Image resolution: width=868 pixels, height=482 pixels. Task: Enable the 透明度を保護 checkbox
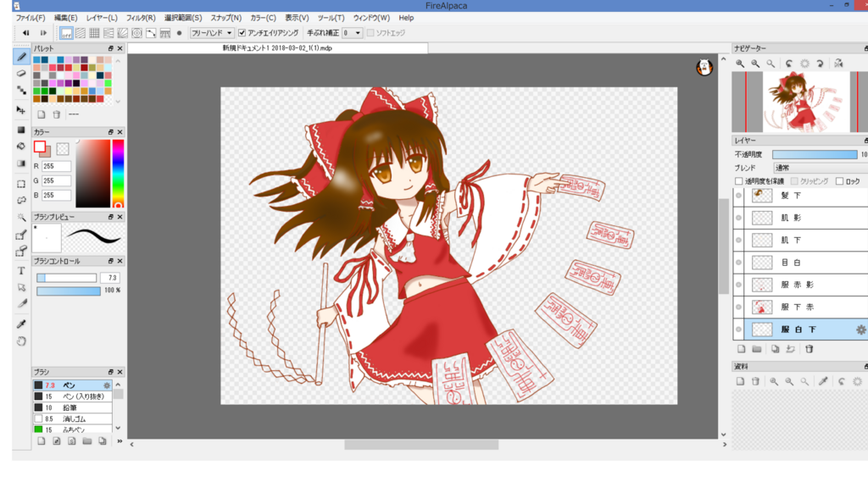click(x=738, y=181)
